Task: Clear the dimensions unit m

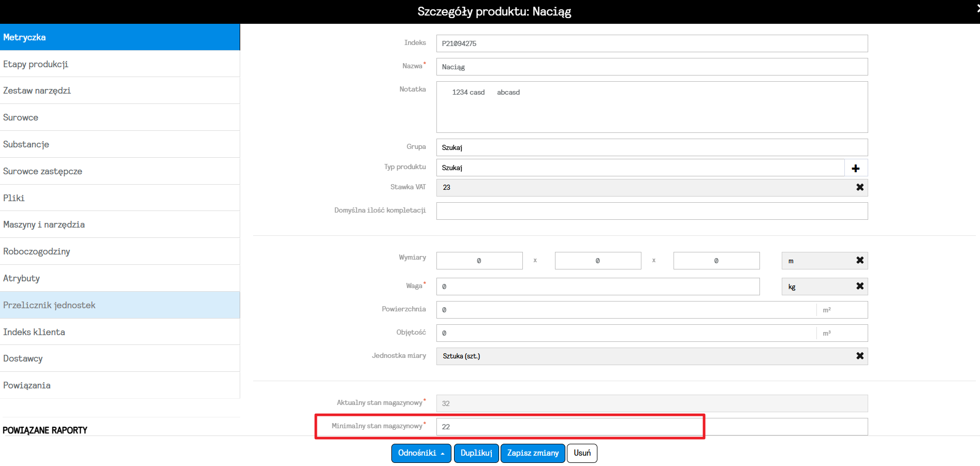Action: click(x=860, y=260)
